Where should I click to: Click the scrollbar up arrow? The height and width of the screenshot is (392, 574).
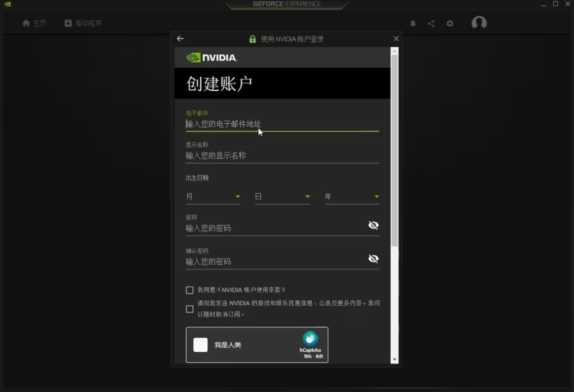[x=394, y=52]
